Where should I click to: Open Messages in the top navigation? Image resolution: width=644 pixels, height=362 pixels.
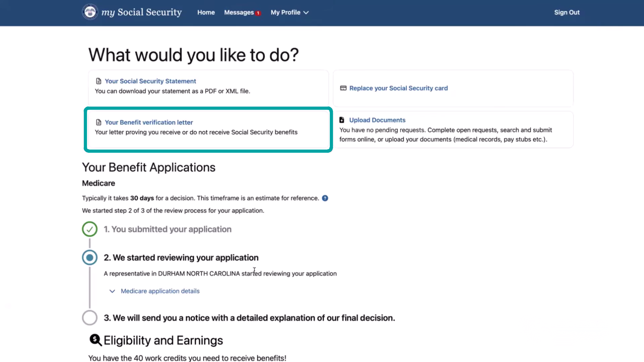pyautogui.click(x=239, y=12)
